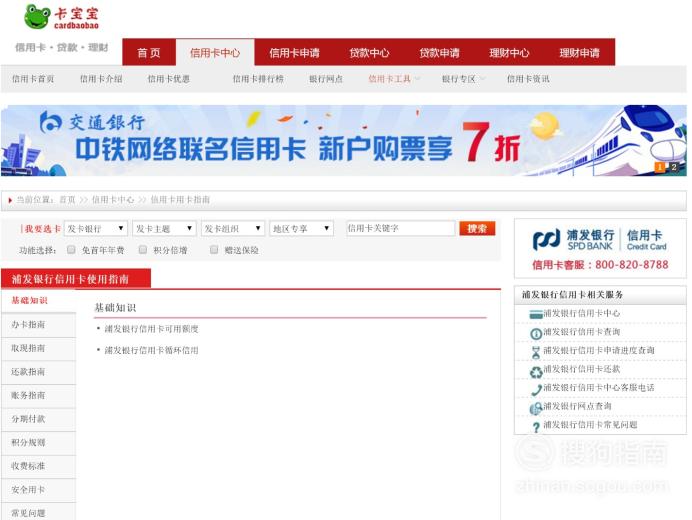The image size is (692, 520).
Task: Click 银行网点 in the sub navigation
Action: click(326, 79)
